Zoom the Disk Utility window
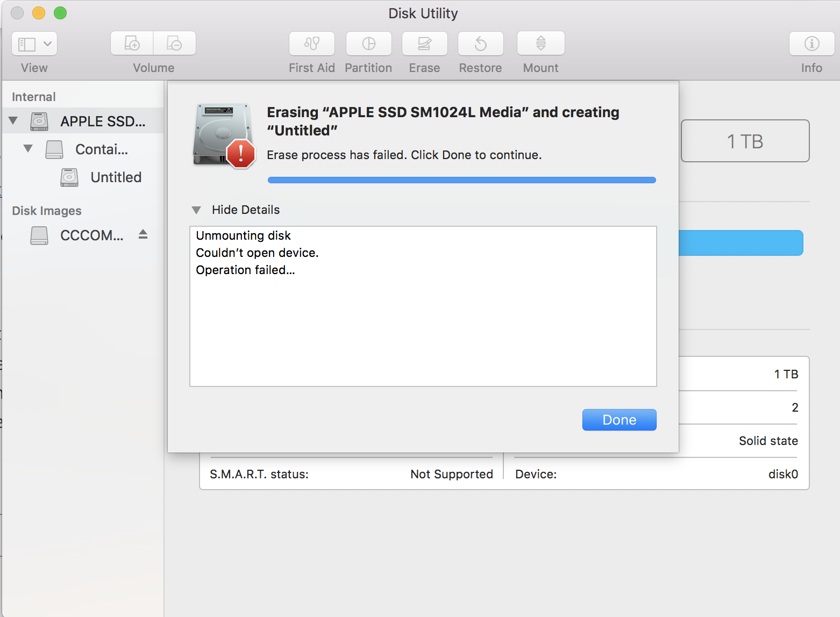 point(60,13)
